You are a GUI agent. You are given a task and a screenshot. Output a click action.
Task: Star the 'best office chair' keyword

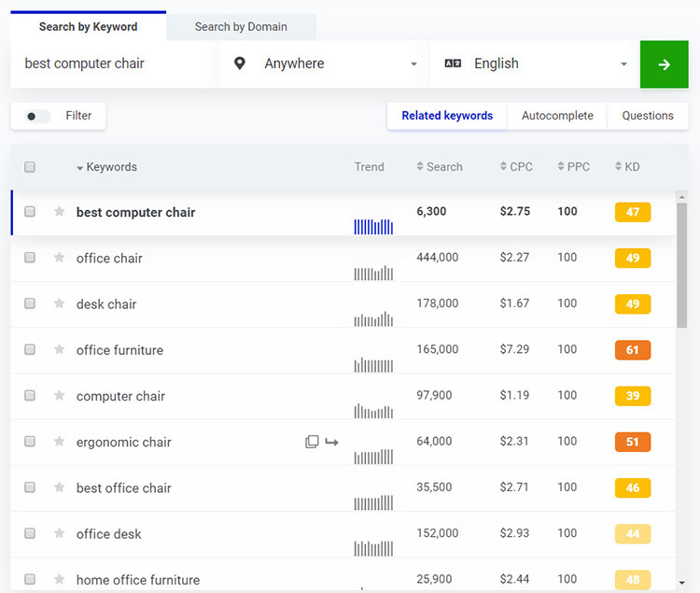coord(60,487)
